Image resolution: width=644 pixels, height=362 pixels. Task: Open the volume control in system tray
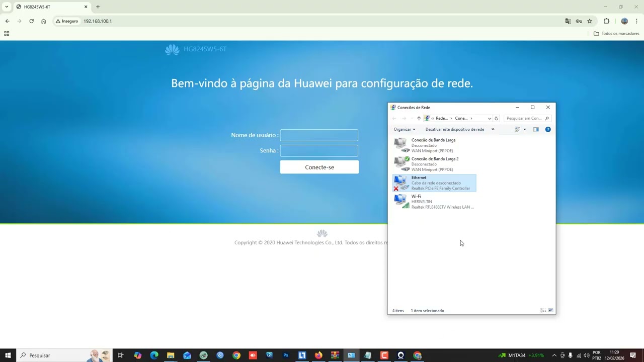point(587,355)
